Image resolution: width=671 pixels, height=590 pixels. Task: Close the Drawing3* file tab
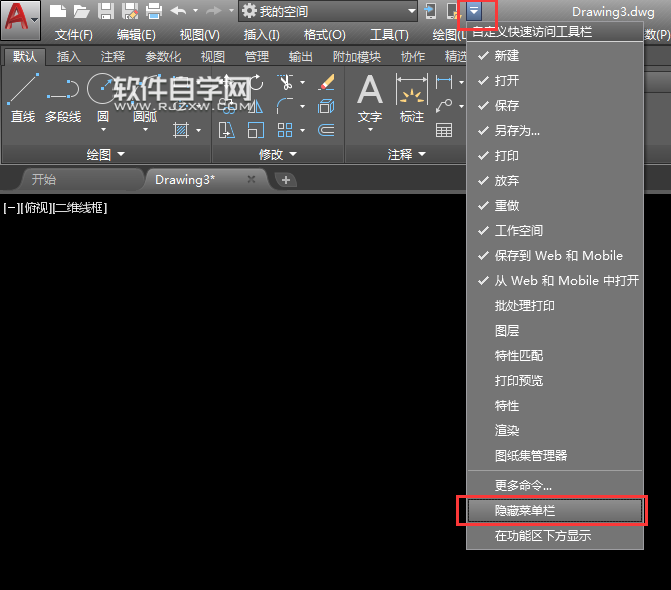pos(251,179)
